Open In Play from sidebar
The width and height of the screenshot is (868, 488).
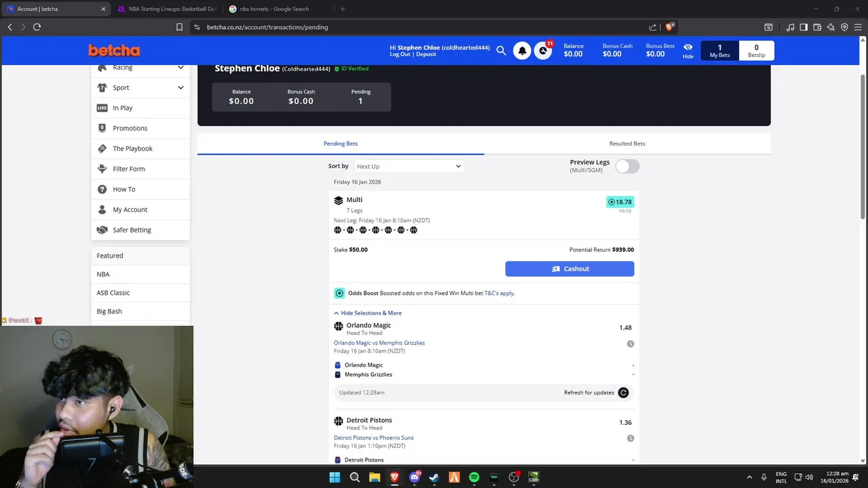pyautogui.click(x=140, y=108)
